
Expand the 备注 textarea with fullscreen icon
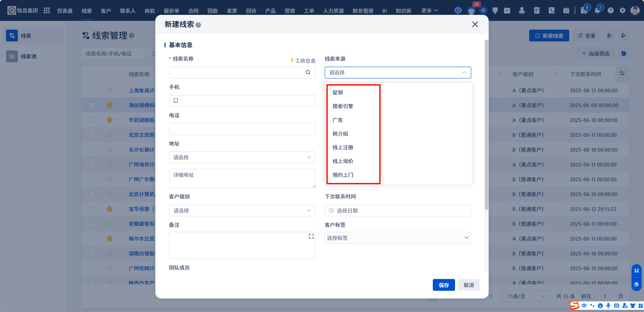pyautogui.click(x=311, y=237)
